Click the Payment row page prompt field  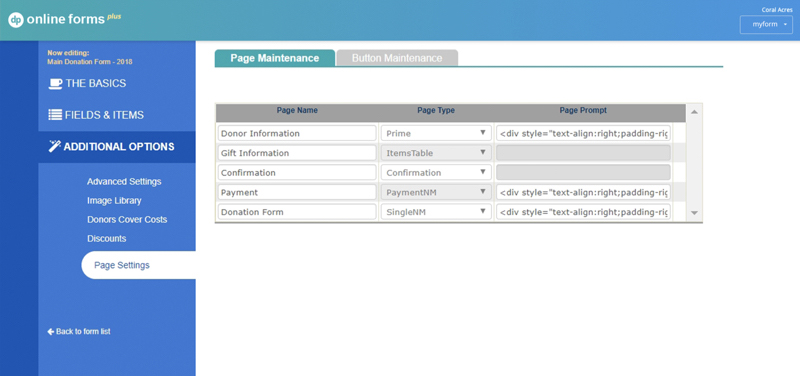[583, 192]
